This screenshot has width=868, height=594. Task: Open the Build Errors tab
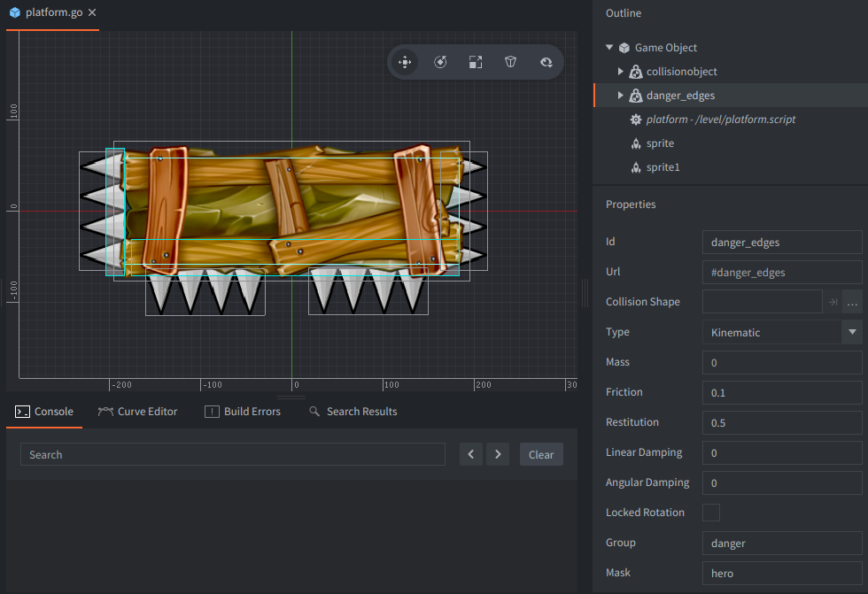click(243, 412)
